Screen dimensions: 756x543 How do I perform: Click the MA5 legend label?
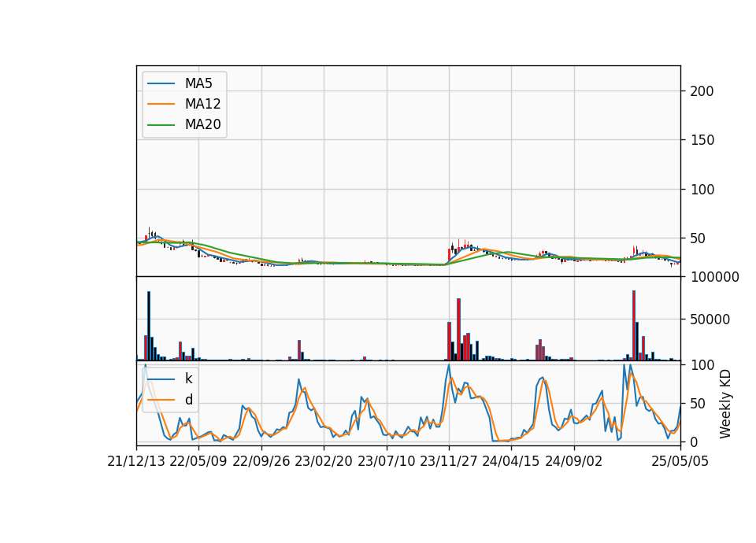(x=198, y=83)
